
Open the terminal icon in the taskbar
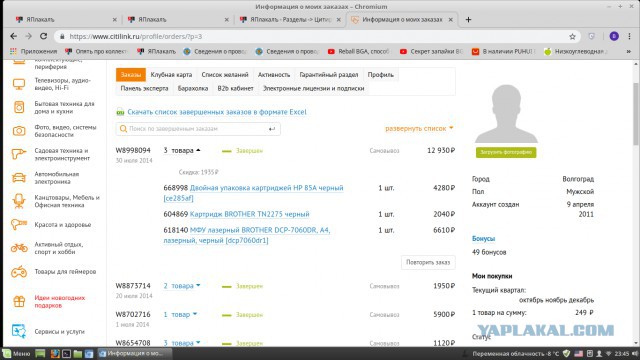tap(66, 354)
